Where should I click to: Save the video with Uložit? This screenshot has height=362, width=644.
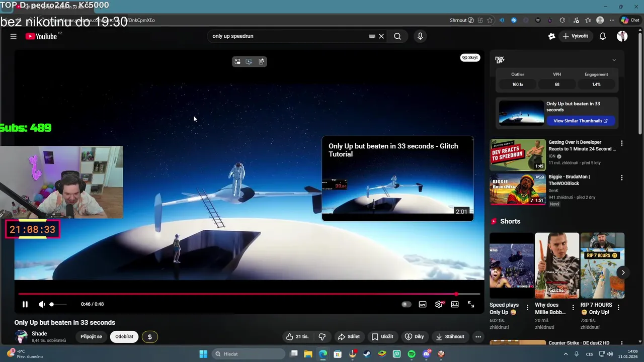point(382,336)
